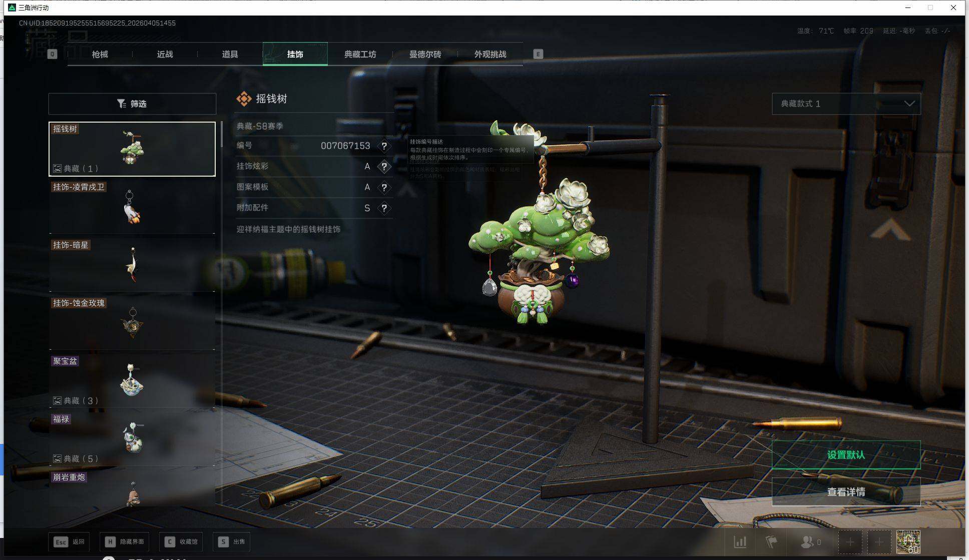This screenshot has height=560, width=969.
Task: Click the player avatar showing level 60
Action: click(x=908, y=541)
